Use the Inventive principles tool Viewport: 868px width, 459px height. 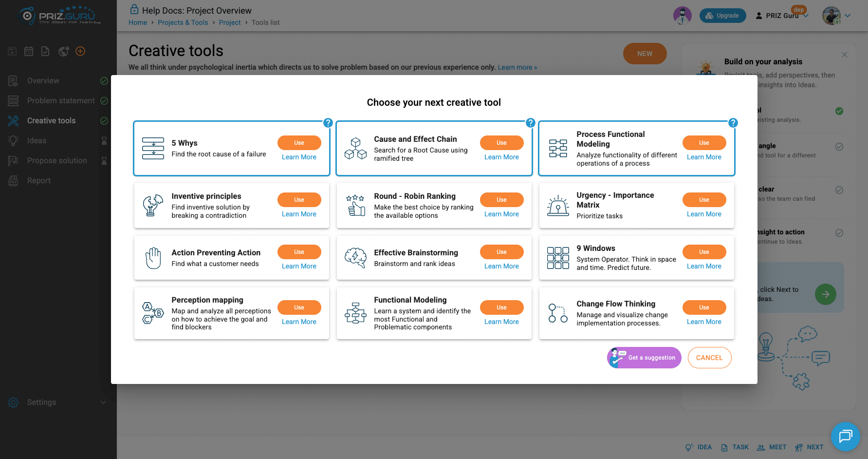point(299,200)
